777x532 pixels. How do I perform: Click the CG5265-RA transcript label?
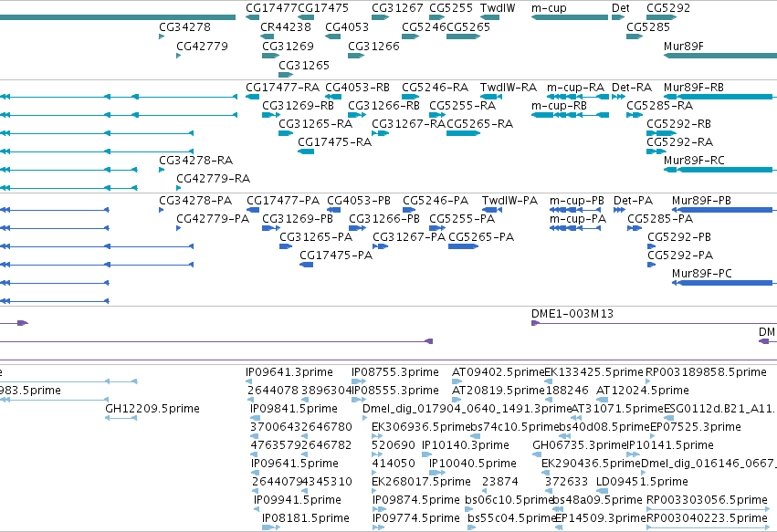tap(479, 124)
